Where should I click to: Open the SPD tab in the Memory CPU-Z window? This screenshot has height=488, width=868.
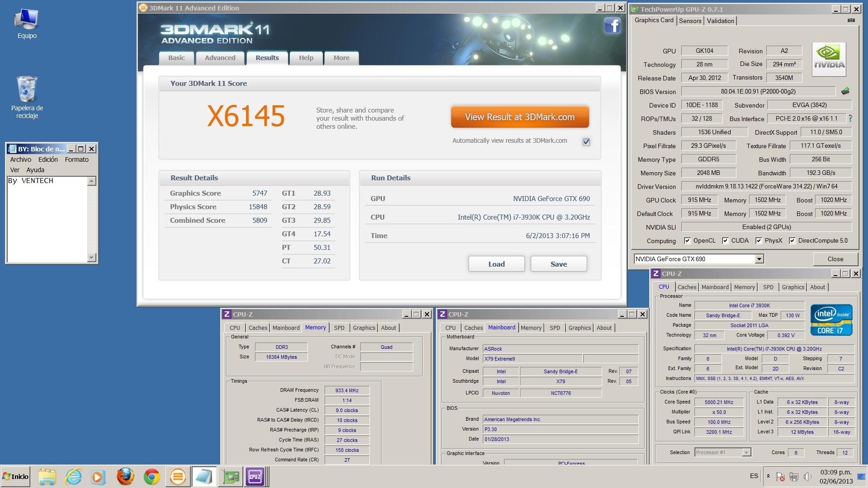(339, 328)
